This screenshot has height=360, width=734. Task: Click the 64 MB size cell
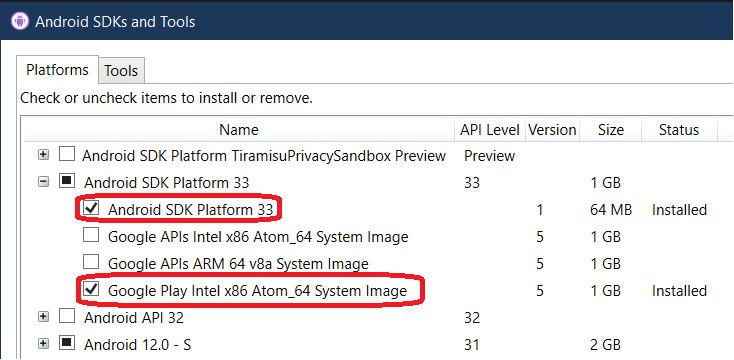[x=611, y=210]
